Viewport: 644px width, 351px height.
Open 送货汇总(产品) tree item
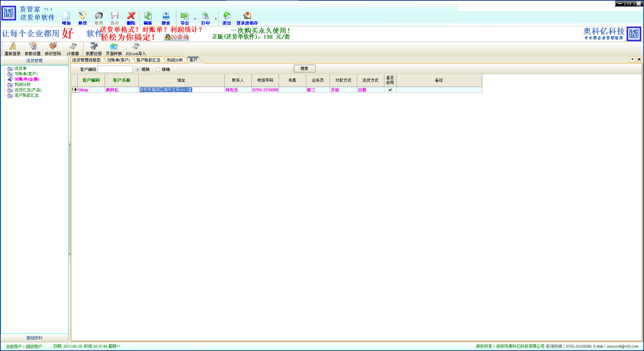28,90
